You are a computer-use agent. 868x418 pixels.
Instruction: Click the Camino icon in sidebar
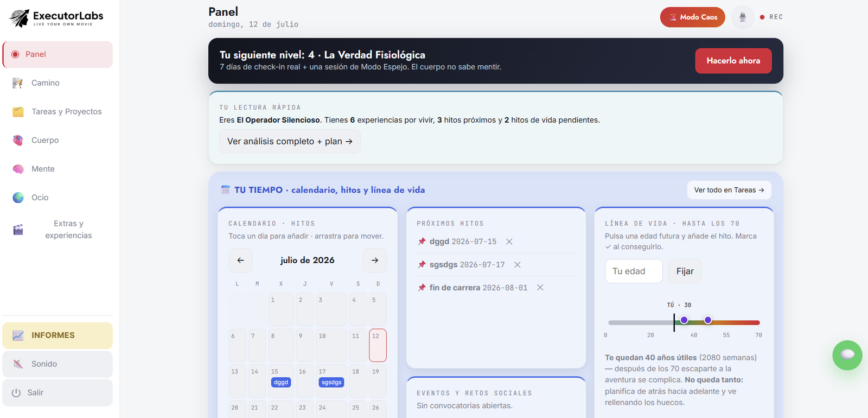click(18, 83)
